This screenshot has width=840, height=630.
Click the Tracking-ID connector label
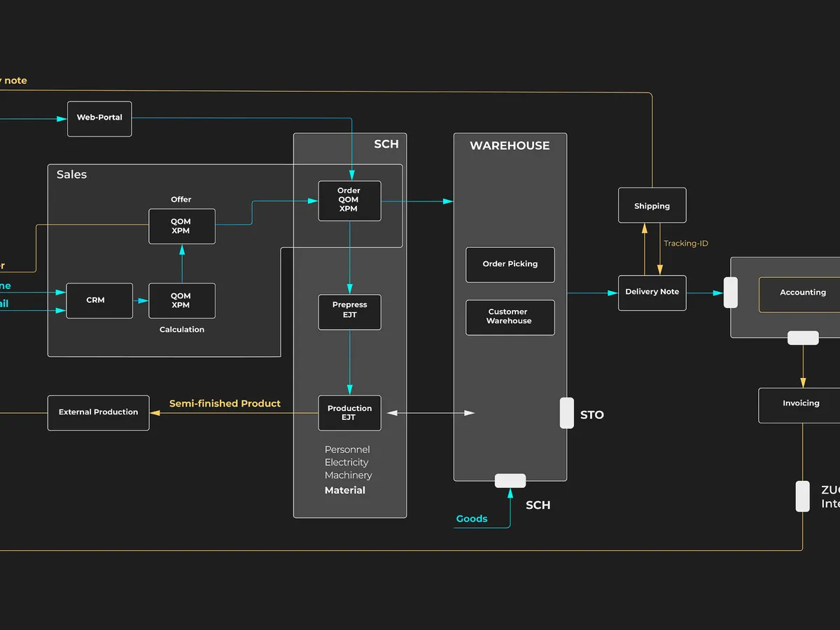(685, 244)
